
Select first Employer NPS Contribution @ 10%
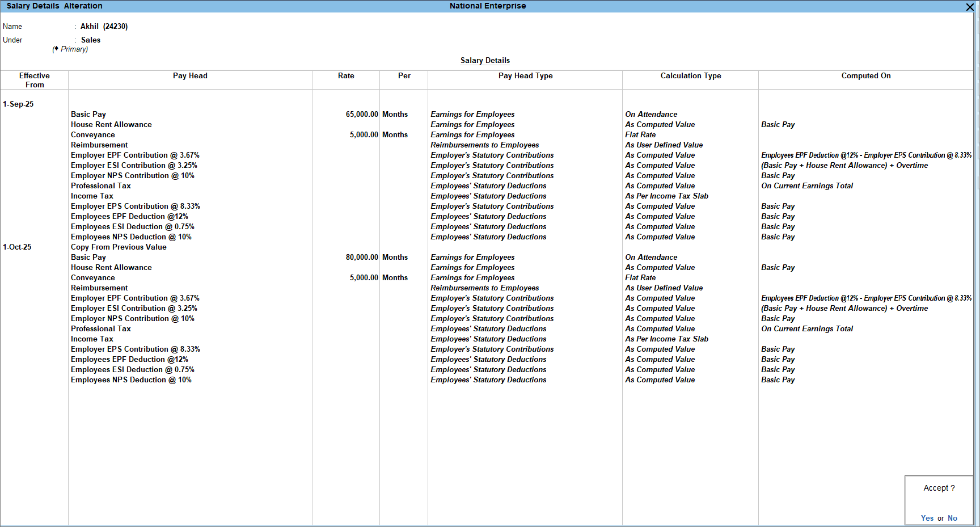pyautogui.click(x=132, y=176)
